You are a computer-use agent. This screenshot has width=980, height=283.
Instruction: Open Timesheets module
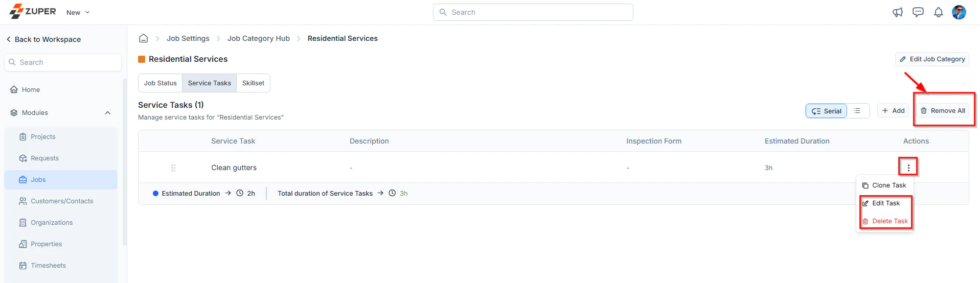click(61, 266)
